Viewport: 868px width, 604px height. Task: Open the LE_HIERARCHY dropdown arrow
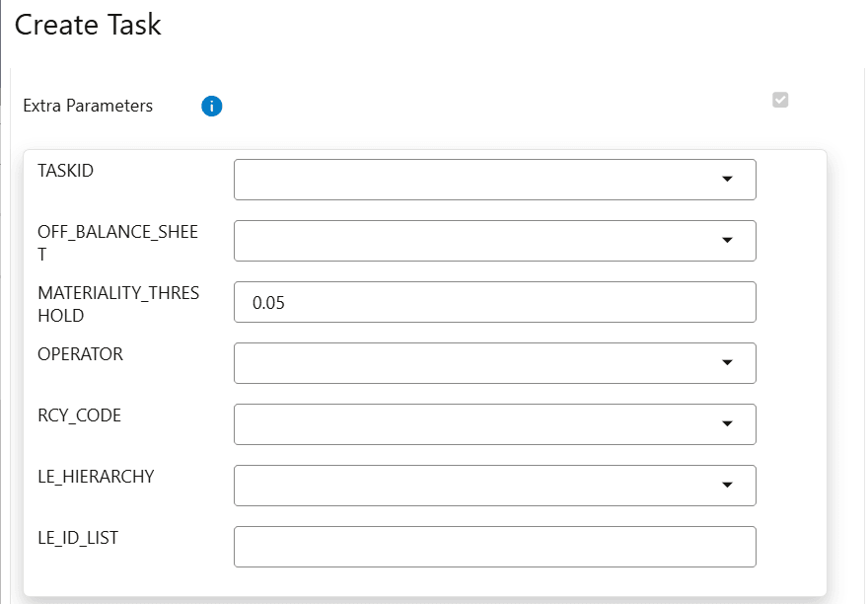pyautogui.click(x=728, y=486)
